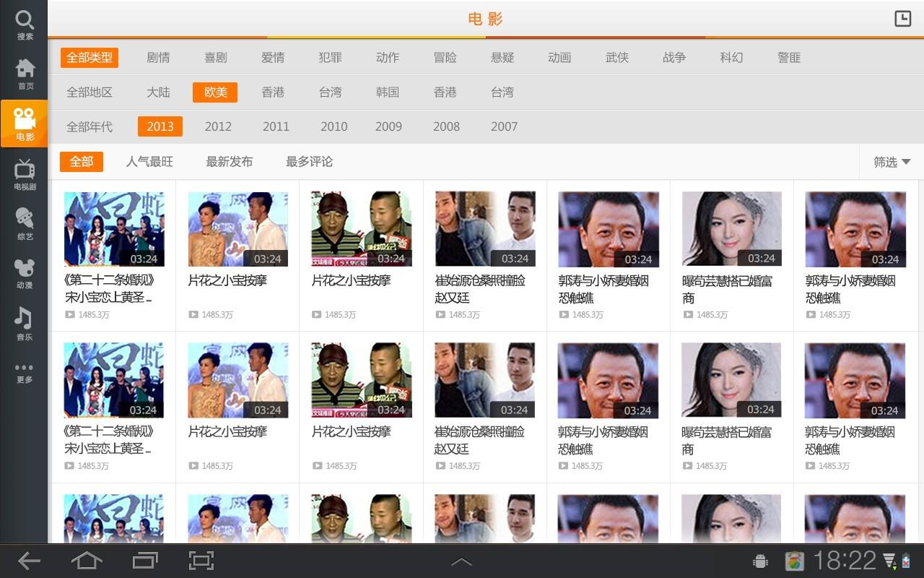The image size is (924, 578).
Task: Open 动漫 animation in sidebar
Action: (x=25, y=273)
